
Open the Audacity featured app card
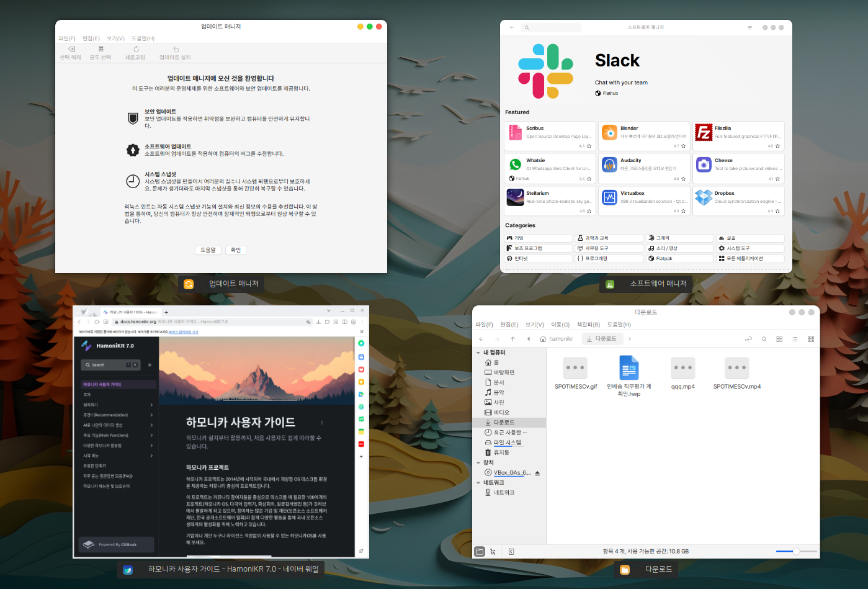tap(644, 169)
